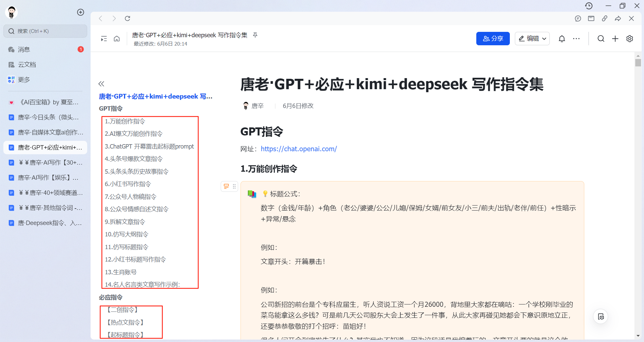Jump to 7.公众号人物稿指令 in outline
644x342 pixels.
pyautogui.click(x=130, y=197)
